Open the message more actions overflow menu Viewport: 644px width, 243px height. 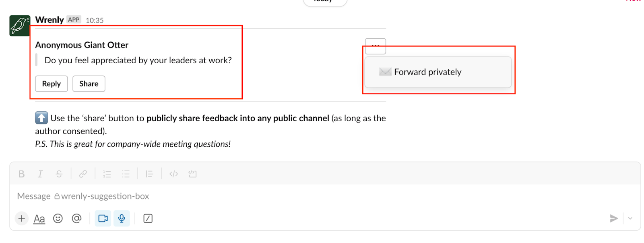pos(375,46)
